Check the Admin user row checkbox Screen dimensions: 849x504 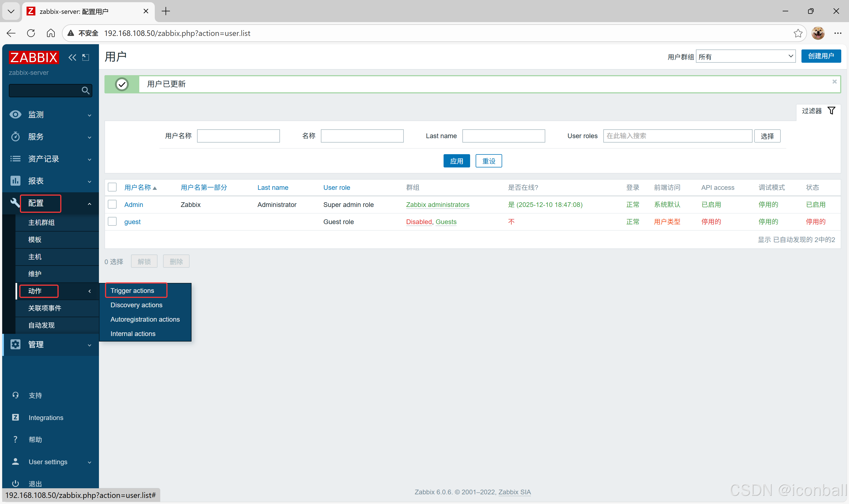(112, 204)
